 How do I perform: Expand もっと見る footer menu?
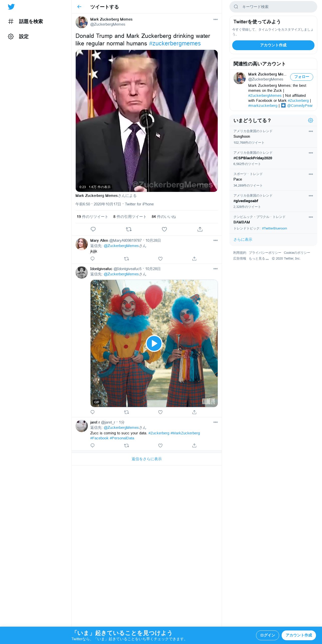[259, 259]
